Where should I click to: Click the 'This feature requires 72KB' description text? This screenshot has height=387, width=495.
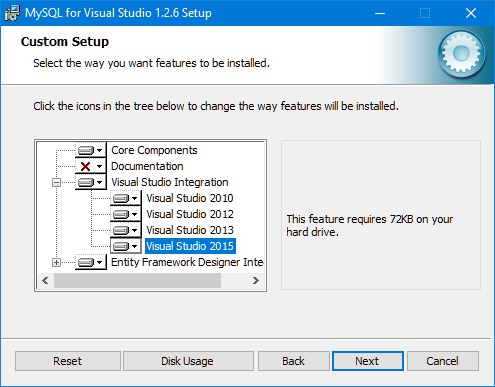coord(370,226)
